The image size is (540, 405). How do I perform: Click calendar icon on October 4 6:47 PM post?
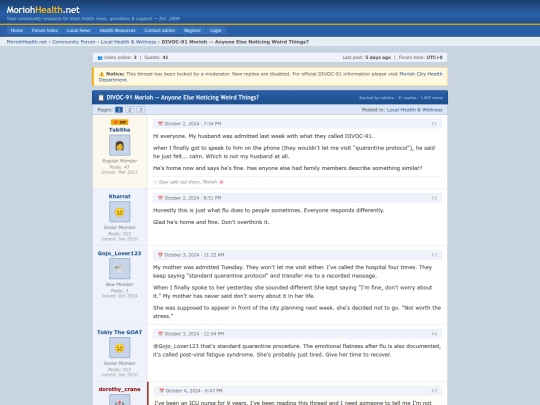tap(162, 391)
